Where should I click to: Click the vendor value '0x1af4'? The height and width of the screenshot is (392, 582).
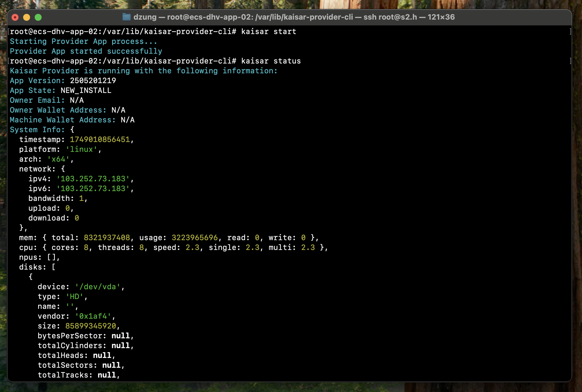pyautogui.click(x=93, y=316)
